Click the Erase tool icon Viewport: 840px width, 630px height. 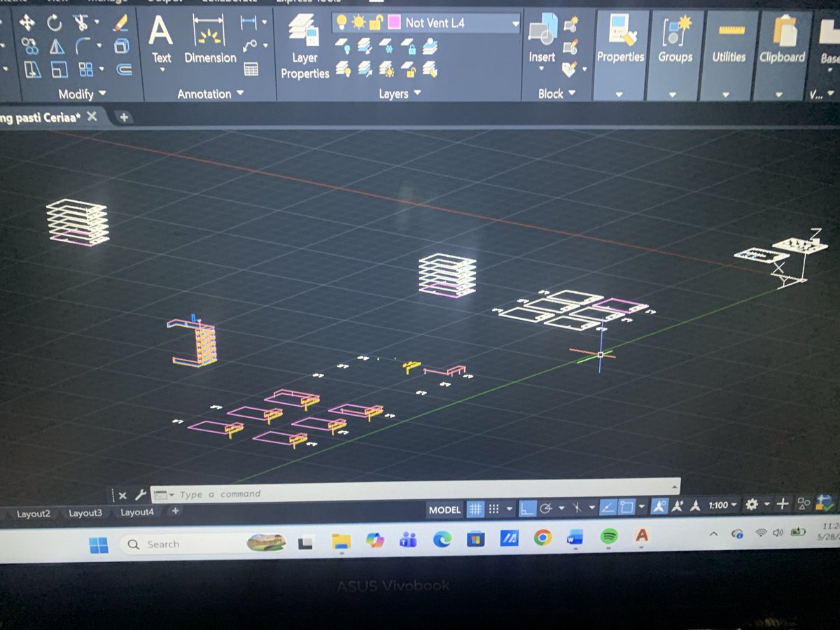pyautogui.click(x=120, y=23)
